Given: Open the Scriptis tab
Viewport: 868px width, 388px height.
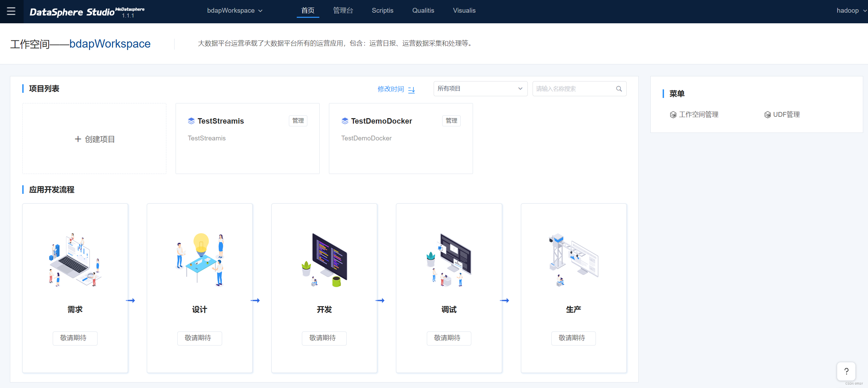Looking at the screenshot, I should 382,11.
